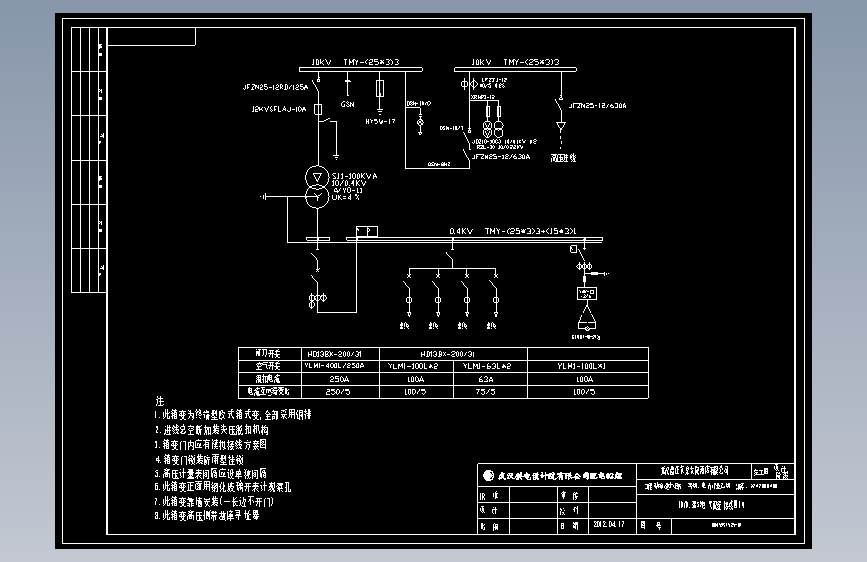Screen dimensions: 867x562
Task: Select the GSN label
Action: point(347,104)
